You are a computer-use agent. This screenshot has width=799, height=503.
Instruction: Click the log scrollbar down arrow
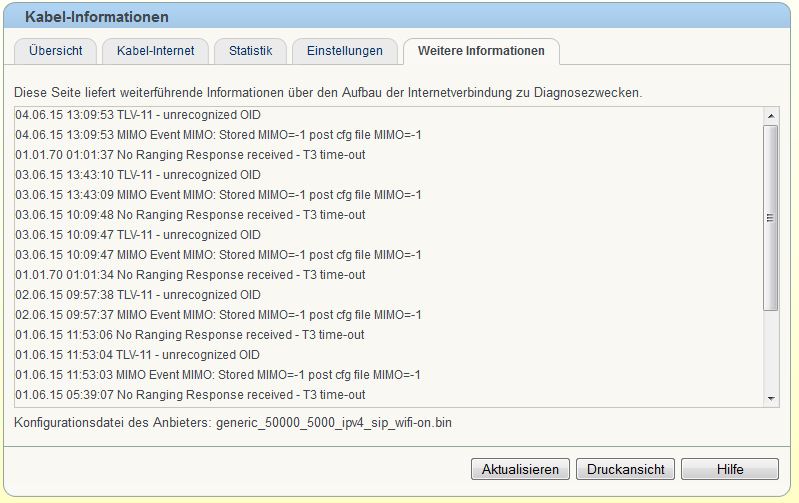770,397
